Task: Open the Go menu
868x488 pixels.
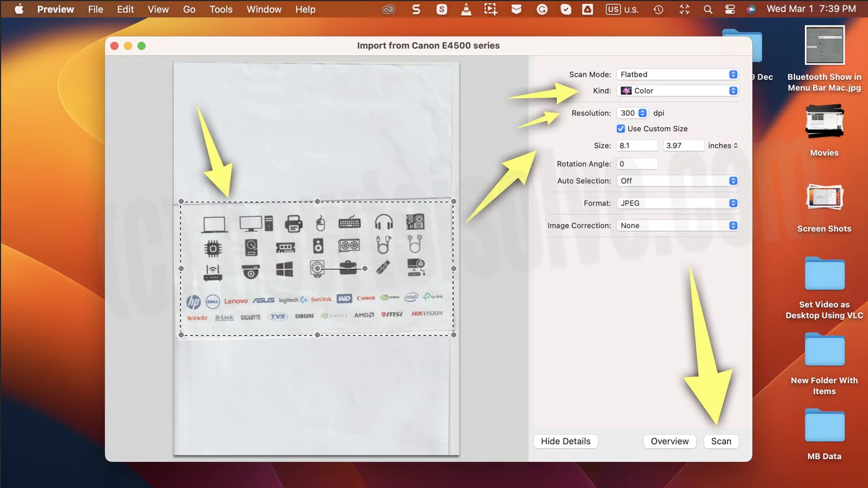Action: [189, 9]
